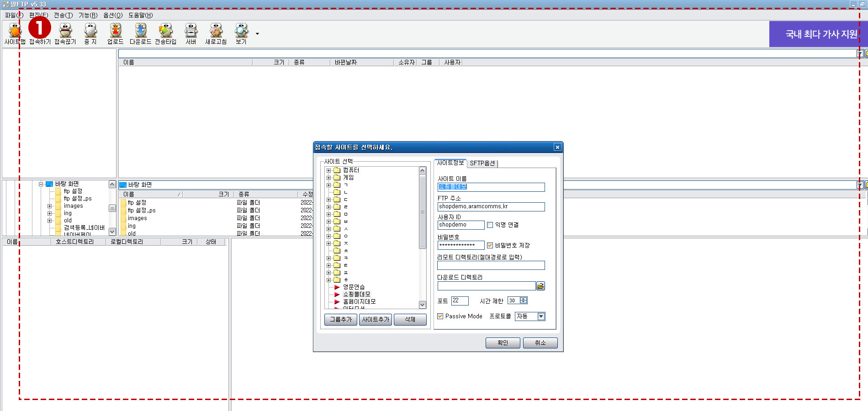The height and width of the screenshot is (411, 868).
Task: Open the local path dropdown showing 바탕 화면
Action: coord(860,185)
